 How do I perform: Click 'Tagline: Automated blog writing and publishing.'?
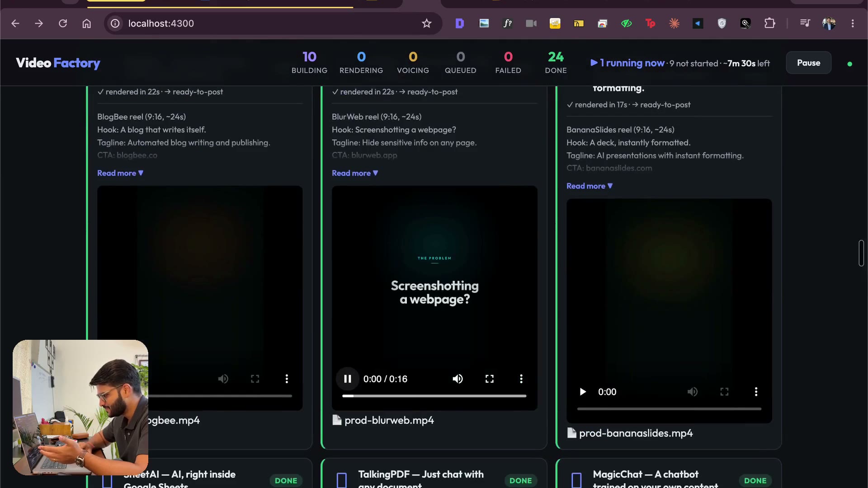(x=184, y=143)
